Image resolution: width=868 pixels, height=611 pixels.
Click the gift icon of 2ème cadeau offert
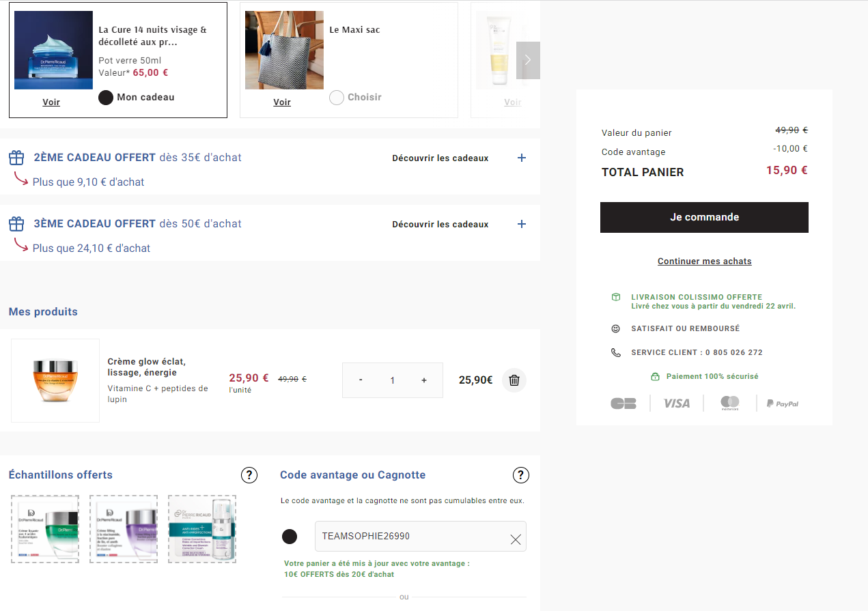pos(16,158)
